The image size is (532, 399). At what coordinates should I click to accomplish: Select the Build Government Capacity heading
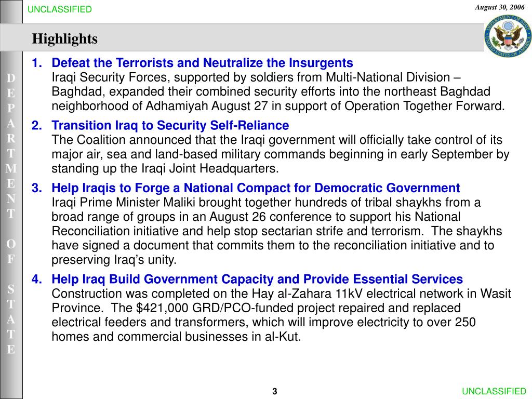[x=257, y=280]
